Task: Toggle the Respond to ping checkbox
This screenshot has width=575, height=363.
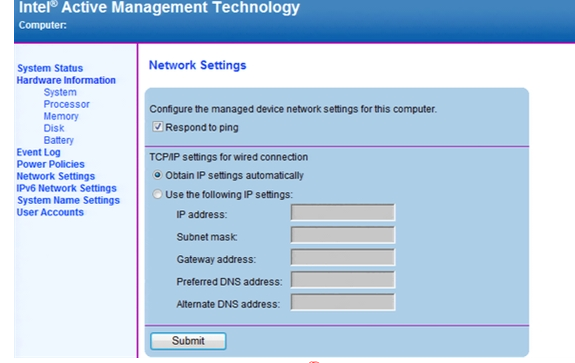Action: click(158, 127)
